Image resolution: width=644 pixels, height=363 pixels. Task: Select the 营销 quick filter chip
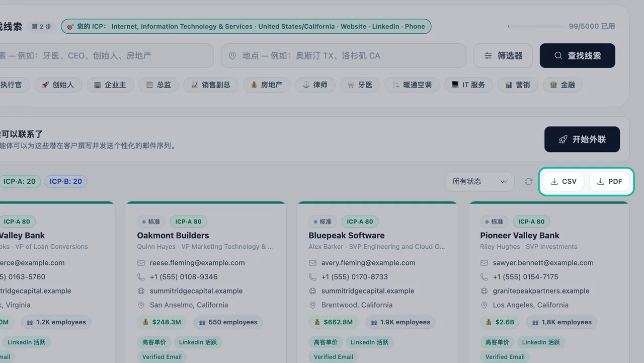pos(518,85)
